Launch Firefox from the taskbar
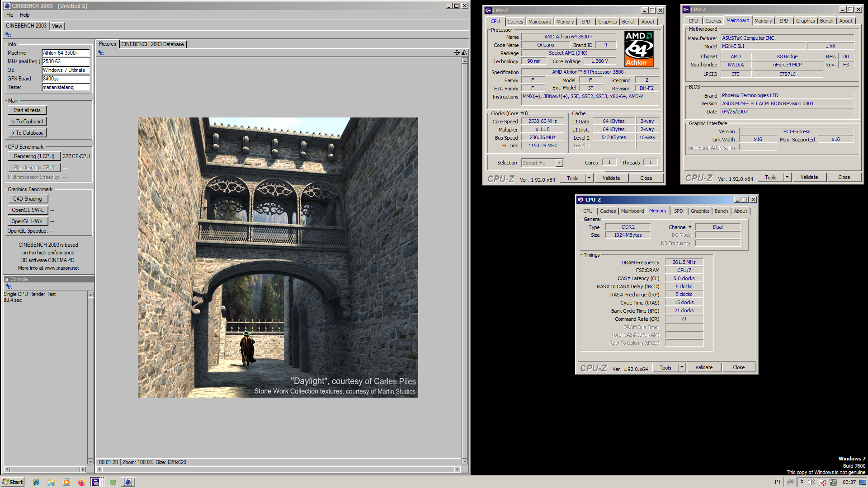868x488 pixels. pyautogui.click(x=81, y=482)
